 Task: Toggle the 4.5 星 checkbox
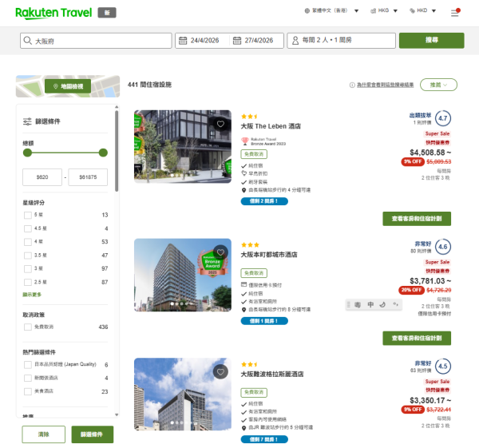tap(28, 228)
